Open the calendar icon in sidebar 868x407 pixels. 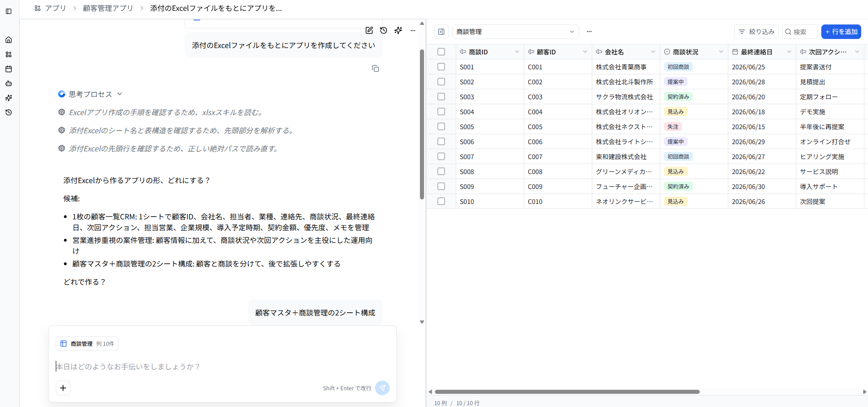pos(9,69)
